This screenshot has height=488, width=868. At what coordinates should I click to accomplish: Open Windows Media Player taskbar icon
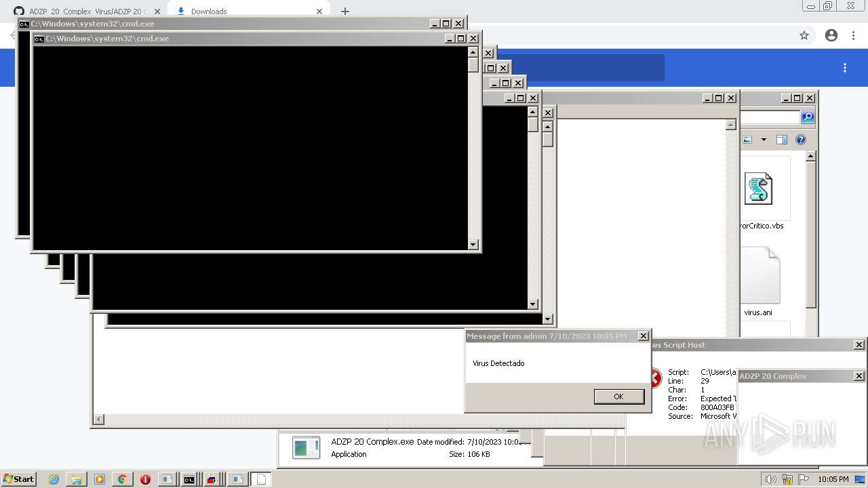(100, 479)
